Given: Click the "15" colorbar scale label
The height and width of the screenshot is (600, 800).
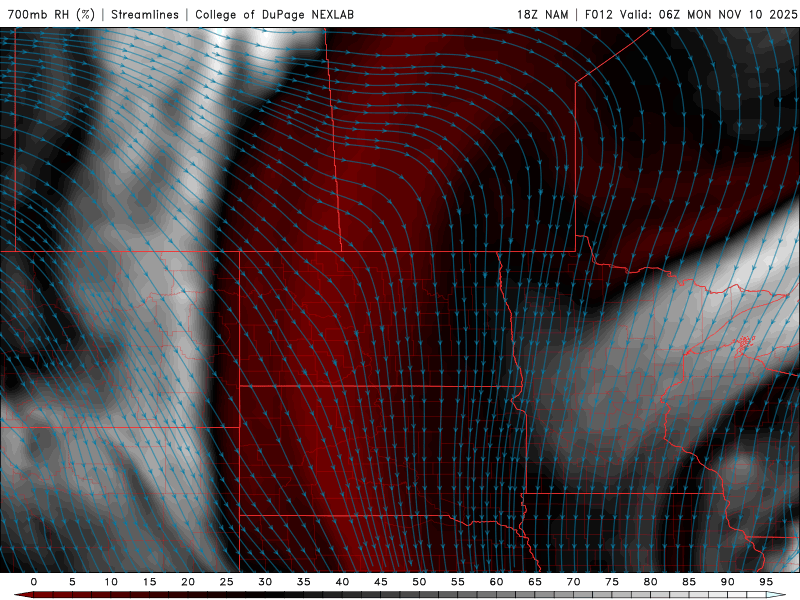Looking at the screenshot, I should point(149,582).
